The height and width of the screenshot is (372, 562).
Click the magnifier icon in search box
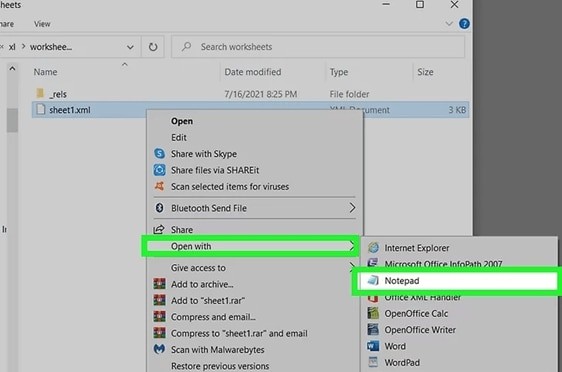[186, 47]
